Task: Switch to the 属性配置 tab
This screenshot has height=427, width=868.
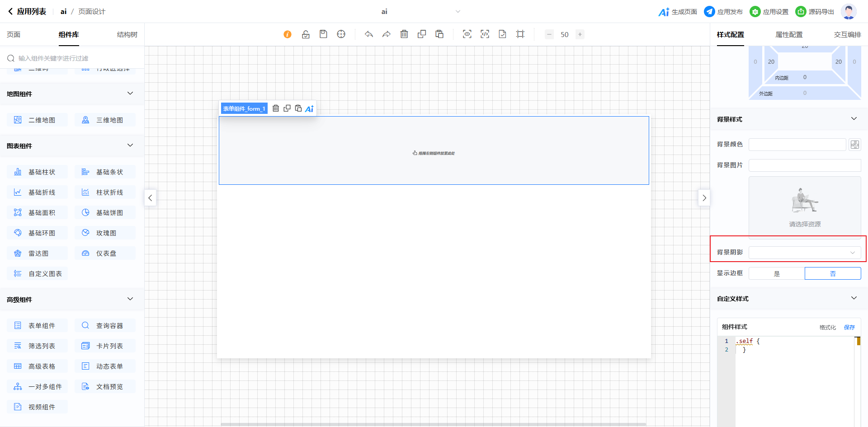Action: click(789, 35)
